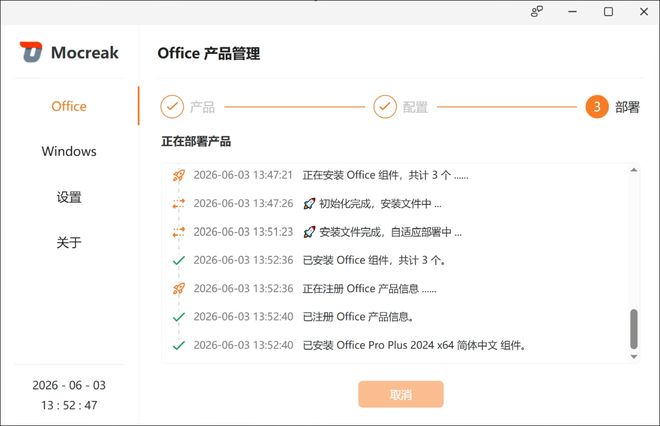Click the log scrollbar up arrow
660x426 pixels.
coord(634,170)
